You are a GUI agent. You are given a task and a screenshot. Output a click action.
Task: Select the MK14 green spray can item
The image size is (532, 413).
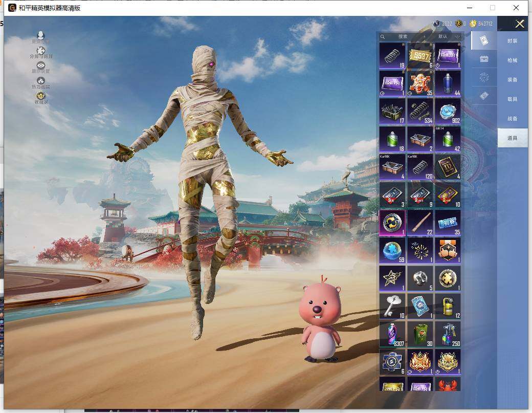click(448, 139)
